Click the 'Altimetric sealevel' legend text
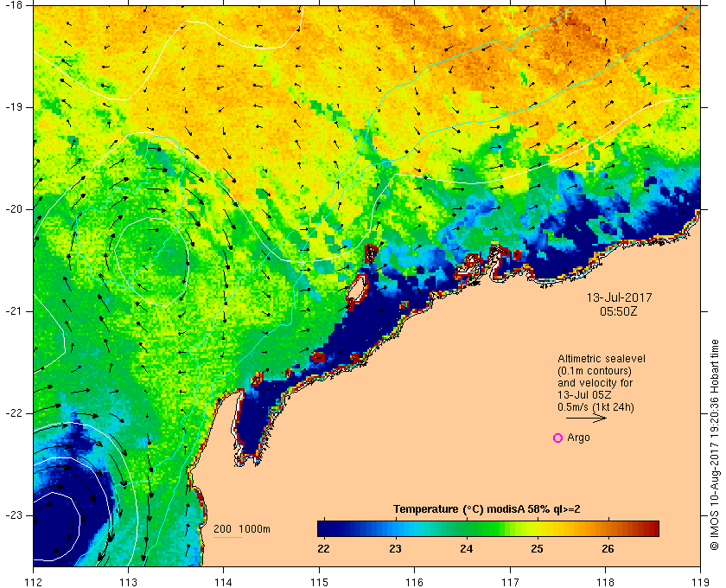This screenshot has width=726, height=588. point(602,359)
